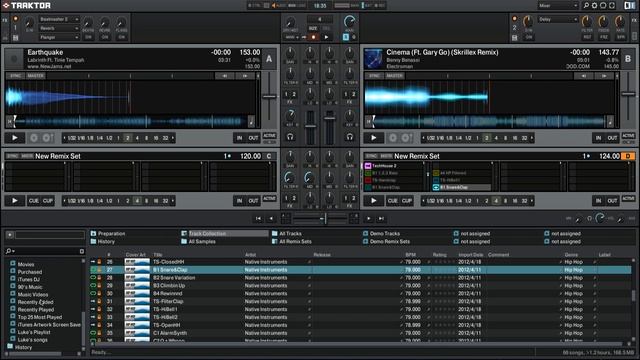Toggle SYNC on Deck B
Viewport: 640px width, 360px height.
pos(374,76)
